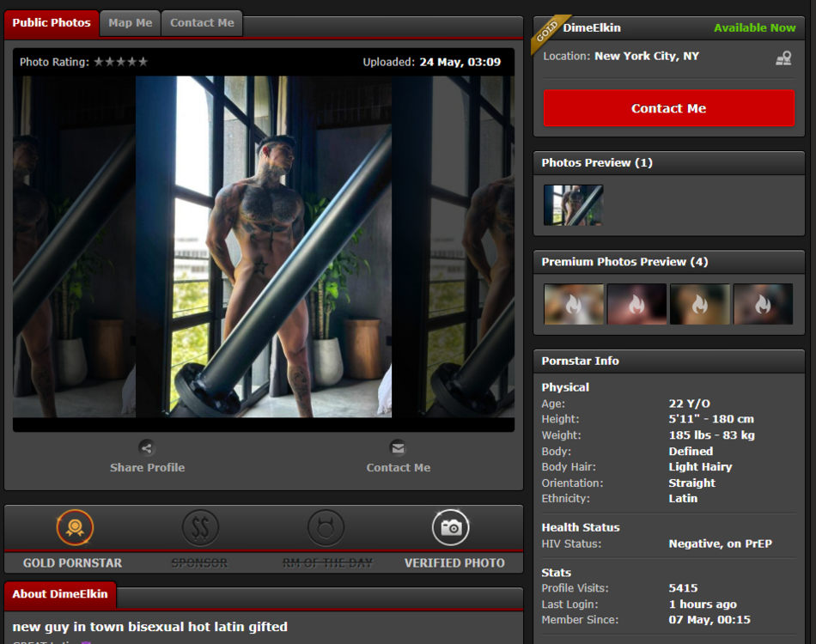This screenshot has width=816, height=644.
Task: Open the last Premium Photos Preview thumbnail
Action: click(763, 304)
